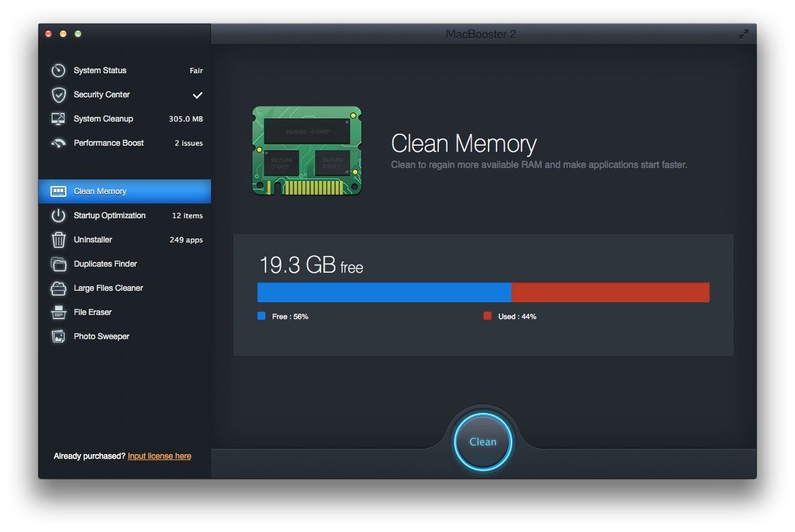This screenshot has height=532, width=795.
Task: Open the Duplicates Finder label
Action: (x=106, y=264)
